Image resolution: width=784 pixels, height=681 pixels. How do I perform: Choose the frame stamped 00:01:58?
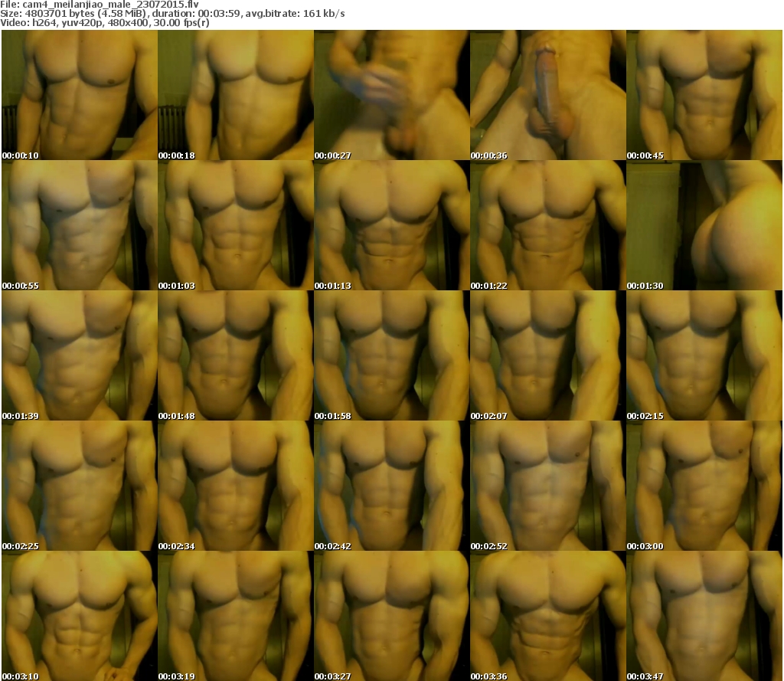[x=391, y=355]
